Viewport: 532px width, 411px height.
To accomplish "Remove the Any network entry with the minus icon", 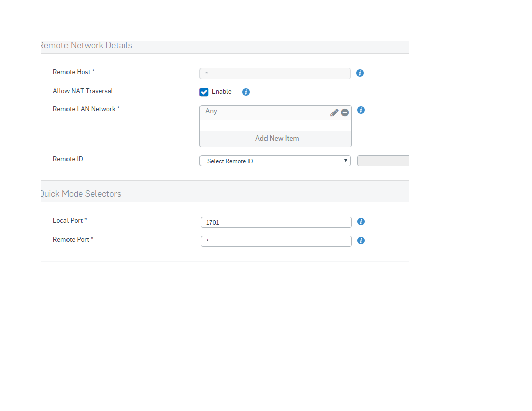I will [x=345, y=113].
